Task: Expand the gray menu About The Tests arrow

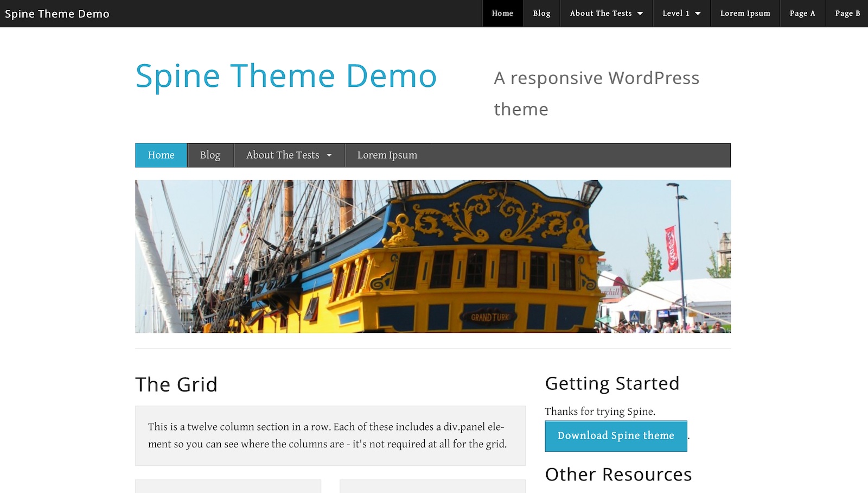Action: [x=329, y=155]
